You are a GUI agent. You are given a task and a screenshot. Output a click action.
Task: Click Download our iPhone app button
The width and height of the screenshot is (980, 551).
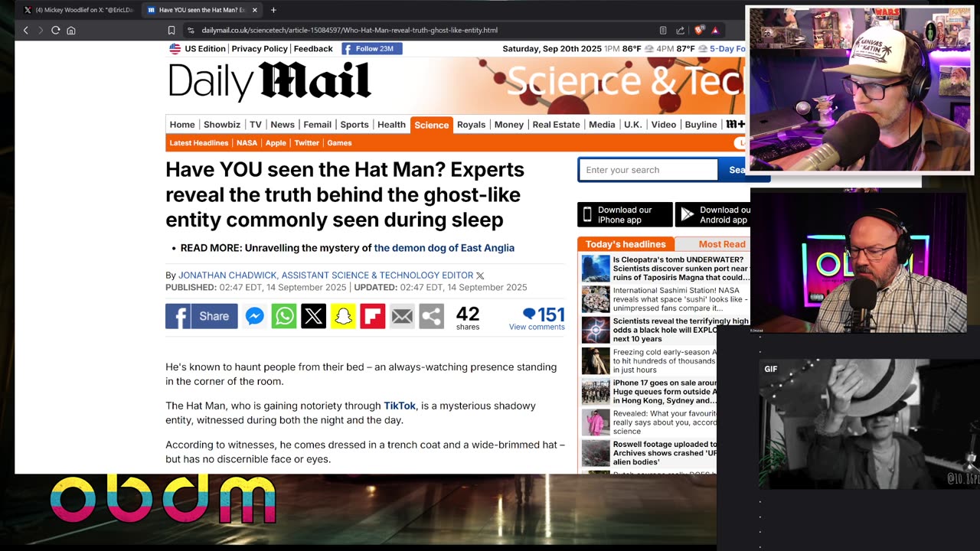[x=625, y=215]
